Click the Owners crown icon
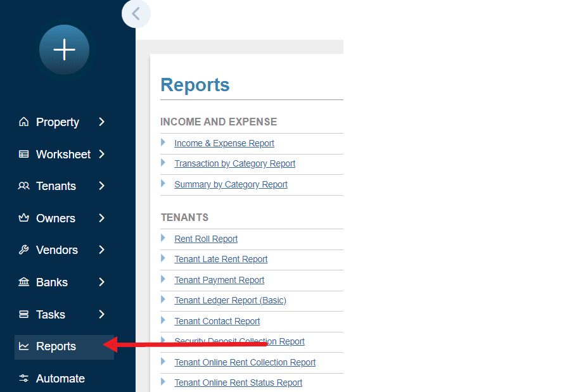Screen dimensions: 574x392 [24, 218]
